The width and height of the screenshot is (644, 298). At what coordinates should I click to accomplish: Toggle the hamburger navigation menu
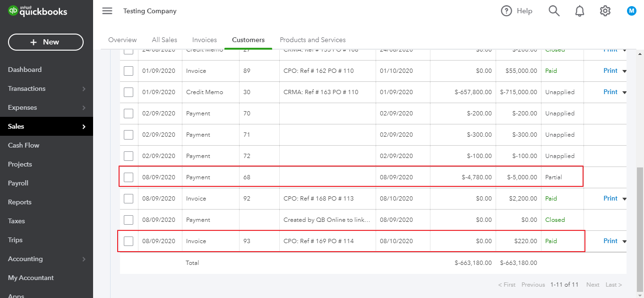107,11
